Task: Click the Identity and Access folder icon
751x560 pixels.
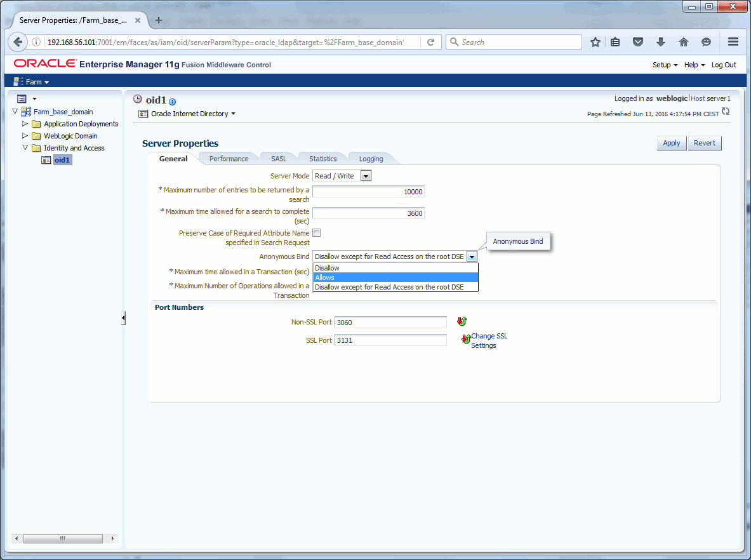Action: click(36, 148)
